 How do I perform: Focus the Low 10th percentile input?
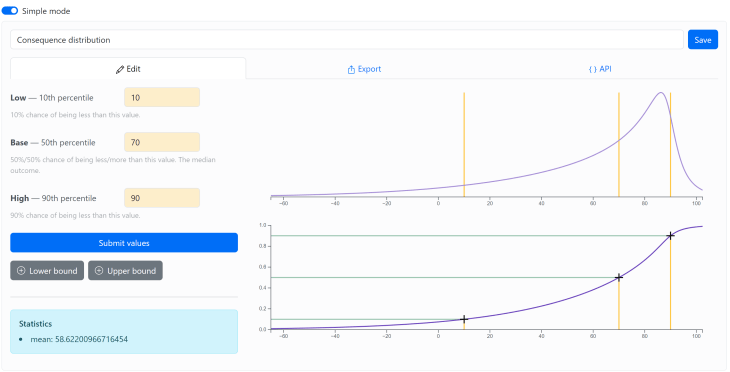[162, 97]
